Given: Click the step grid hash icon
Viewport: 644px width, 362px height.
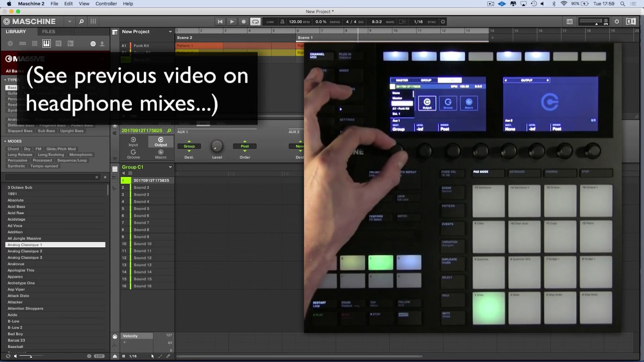Looking at the screenshot, I should tap(123, 356).
